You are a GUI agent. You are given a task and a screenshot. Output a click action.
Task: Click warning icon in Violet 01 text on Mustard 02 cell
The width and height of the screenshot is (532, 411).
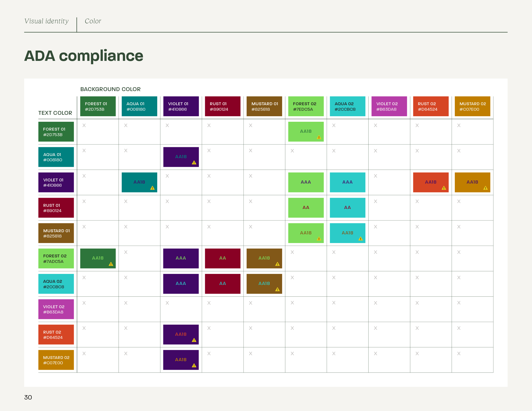[486, 188]
